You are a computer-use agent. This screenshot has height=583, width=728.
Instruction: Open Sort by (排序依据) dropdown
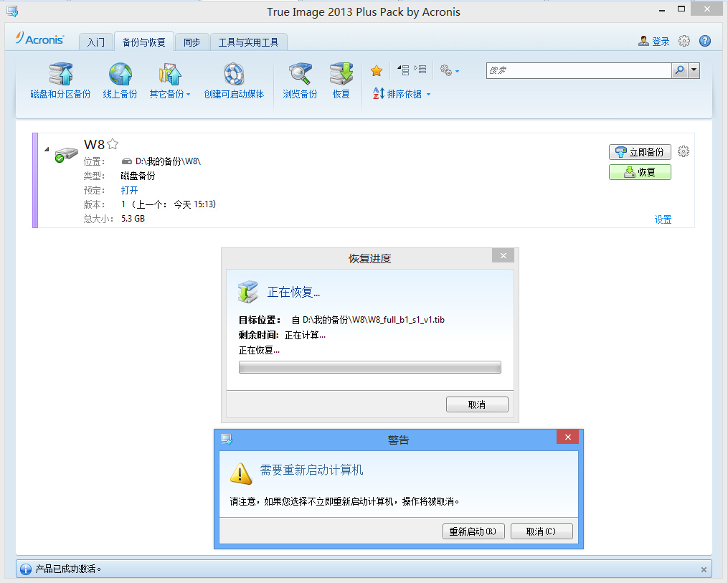click(x=402, y=94)
